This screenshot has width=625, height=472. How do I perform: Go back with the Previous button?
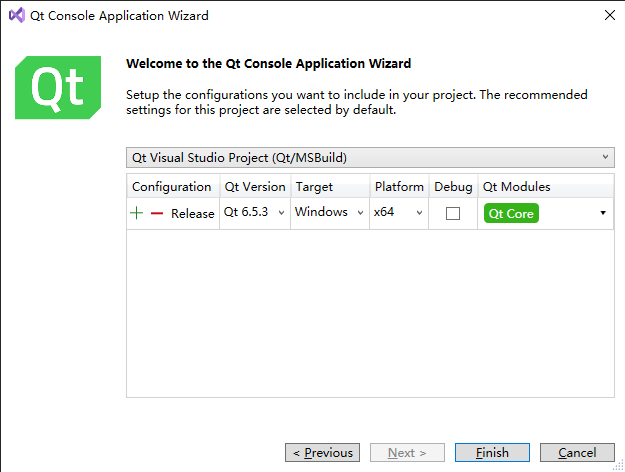(x=322, y=452)
